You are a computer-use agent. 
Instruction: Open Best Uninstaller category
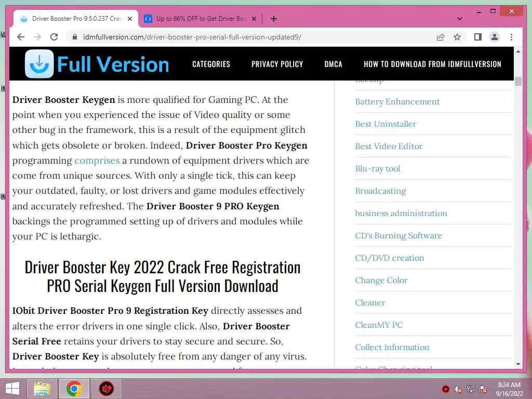pos(385,124)
